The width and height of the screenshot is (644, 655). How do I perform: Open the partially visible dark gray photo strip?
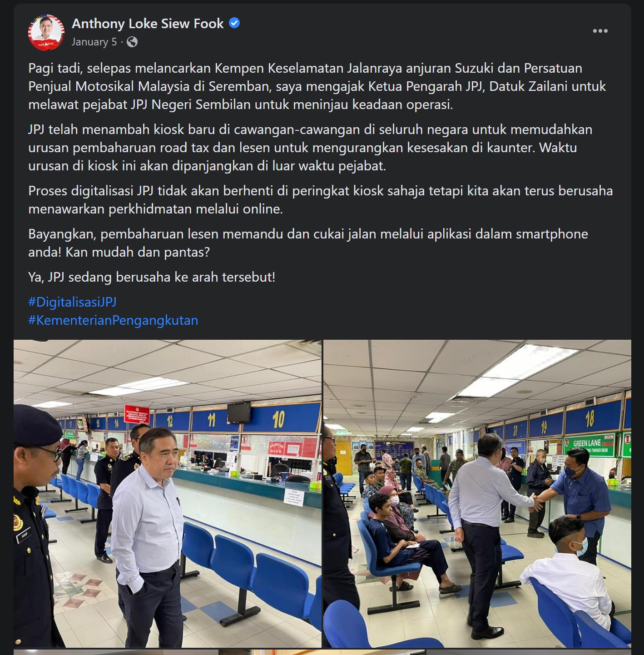(529, 652)
